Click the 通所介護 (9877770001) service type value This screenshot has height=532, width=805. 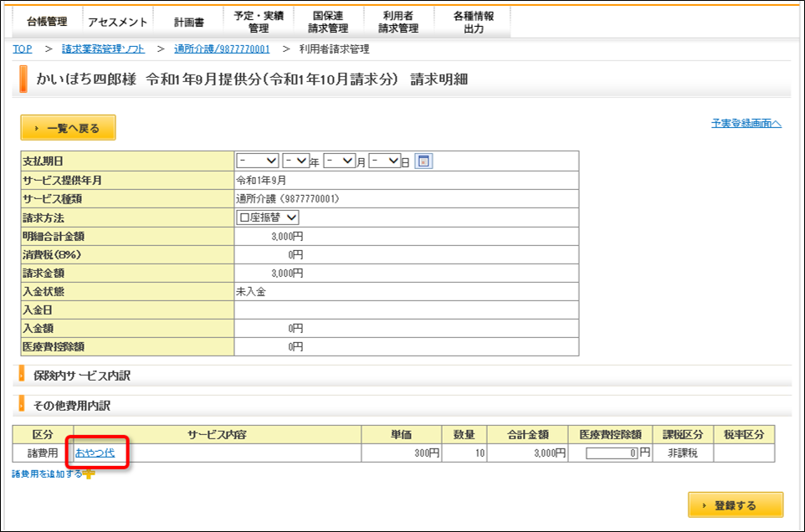click(288, 198)
